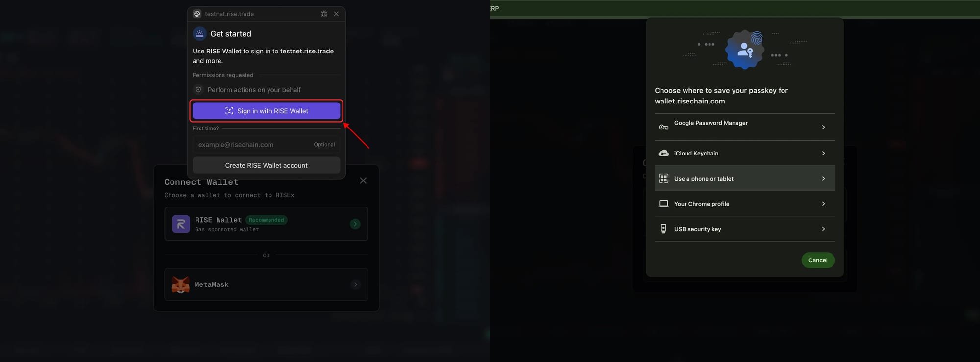This screenshot has width=980, height=362.
Task: Click the Get started sunrise icon
Action: coord(199,34)
